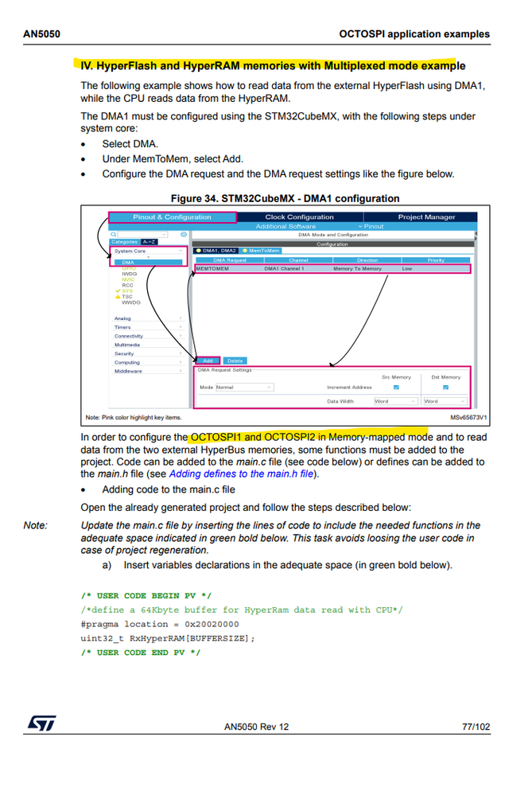Select the MemToMem tab
This screenshot has width=532, height=795.
tap(261, 251)
